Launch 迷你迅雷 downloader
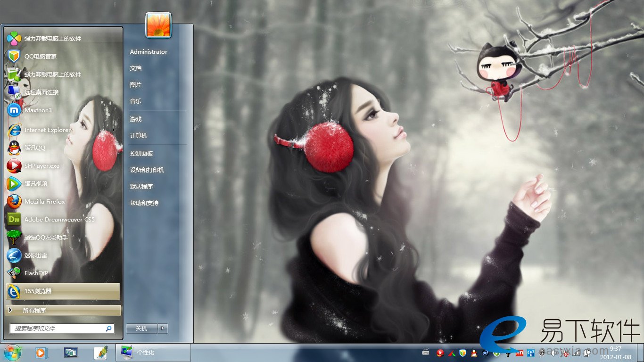This screenshot has width=644, height=362. pos(35,255)
